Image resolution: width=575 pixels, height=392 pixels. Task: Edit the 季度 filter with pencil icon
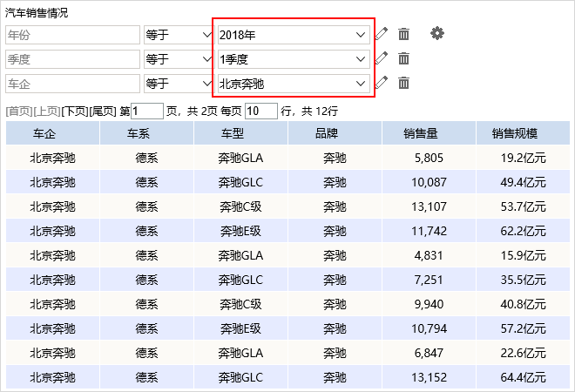[x=382, y=58]
